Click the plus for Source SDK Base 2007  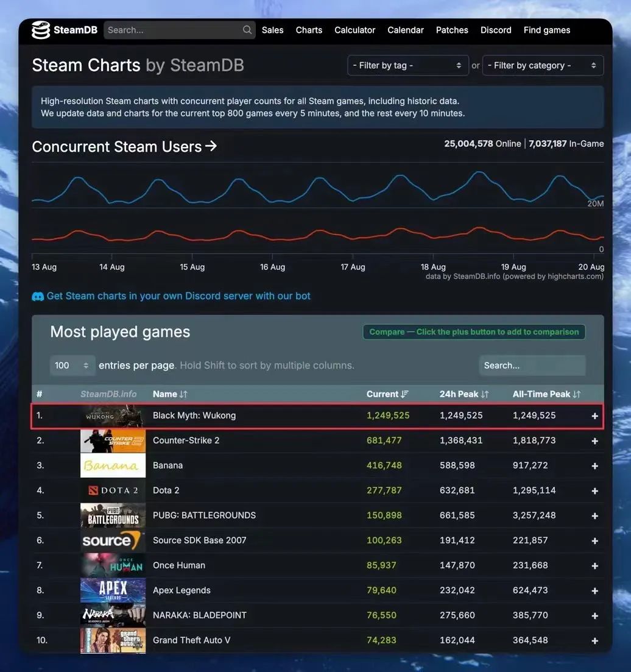coord(594,541)
